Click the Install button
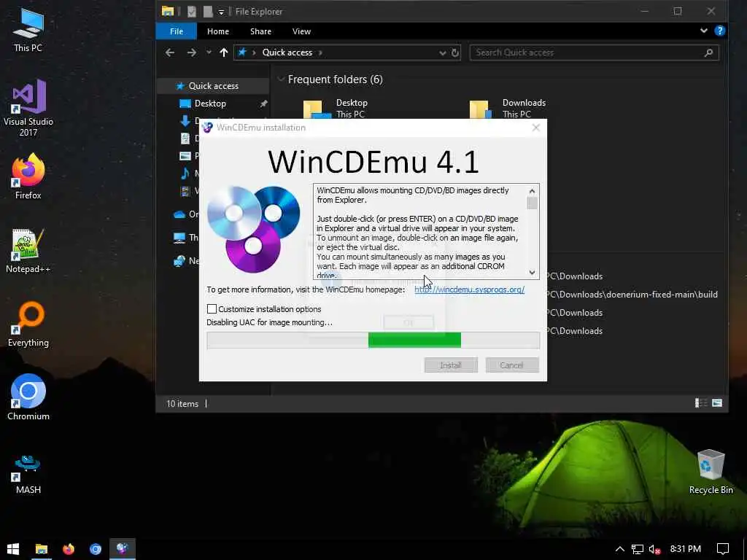 coord(451,365)
